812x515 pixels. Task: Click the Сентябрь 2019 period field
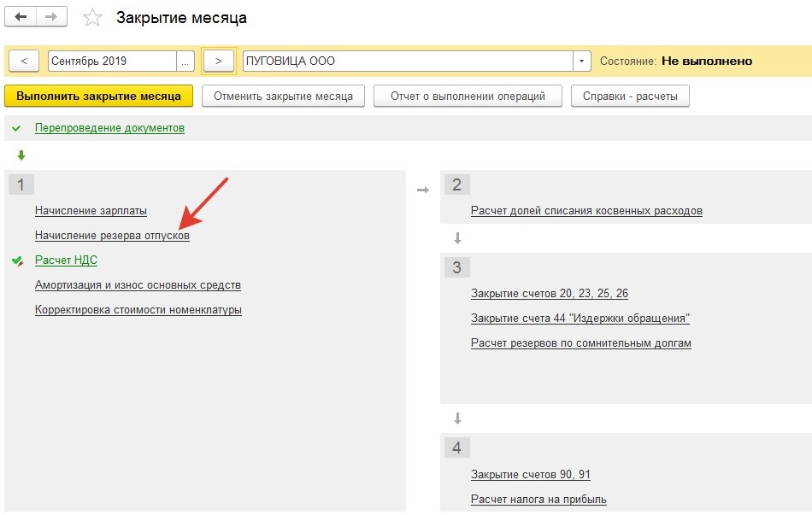click(x=111, y=61)
